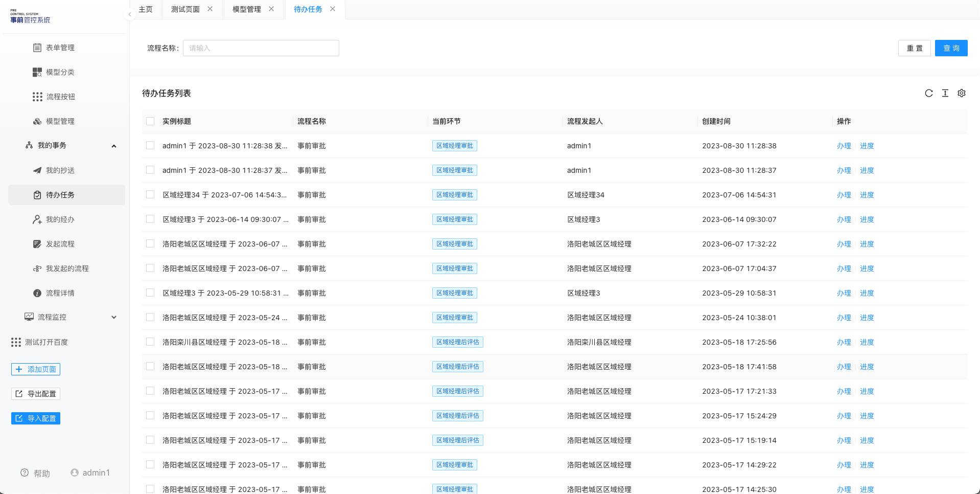
Task: Close the 待办任务 tab
Action: click(x=333, y=9)
